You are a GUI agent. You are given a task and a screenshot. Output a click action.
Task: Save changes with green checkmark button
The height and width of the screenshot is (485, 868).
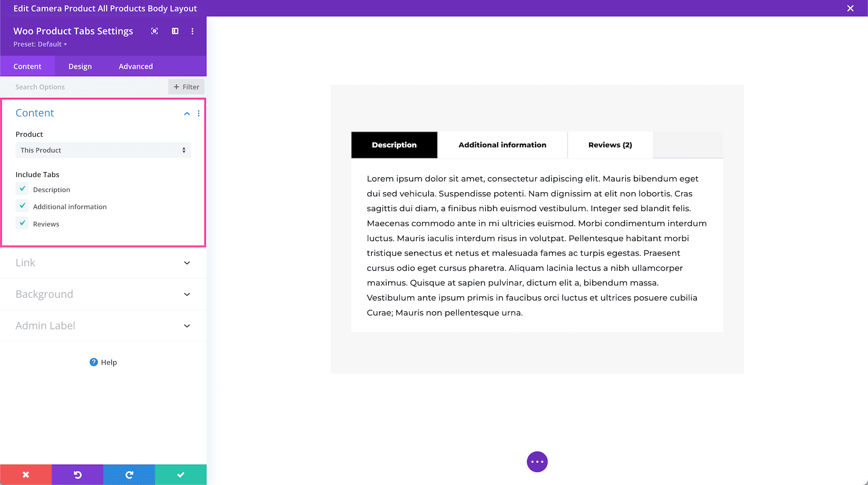point(181,474)
